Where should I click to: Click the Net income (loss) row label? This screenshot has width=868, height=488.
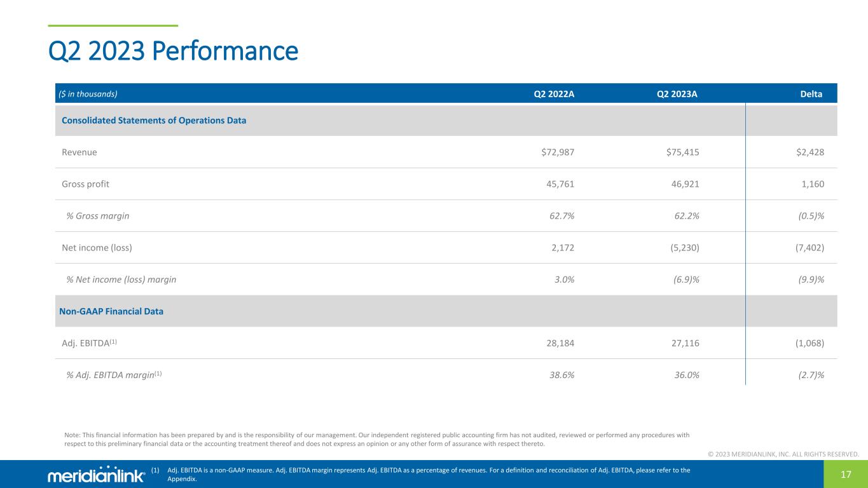pyautogui.click(x=97, y=247)
